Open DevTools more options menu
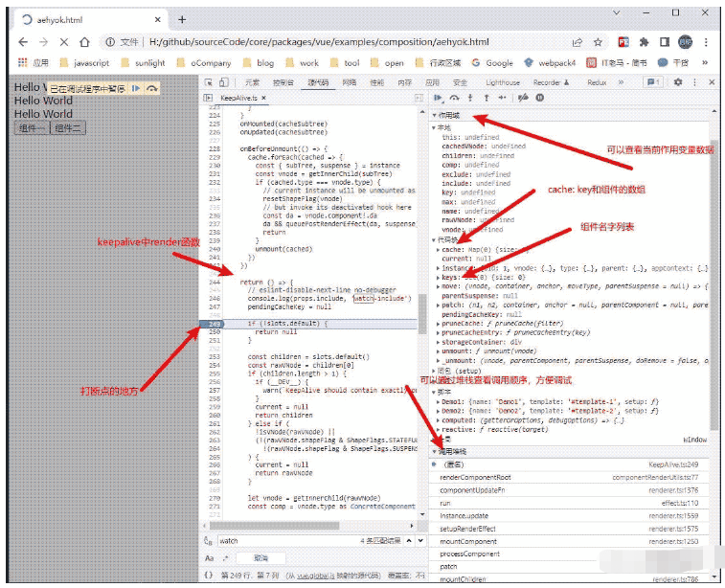This screenshot has height=588, width=725. [x=694, y=82]
